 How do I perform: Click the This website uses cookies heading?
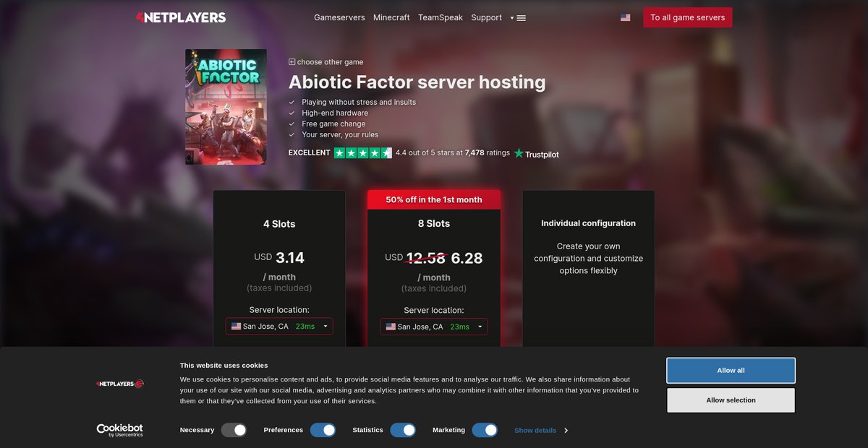point(224,366)
